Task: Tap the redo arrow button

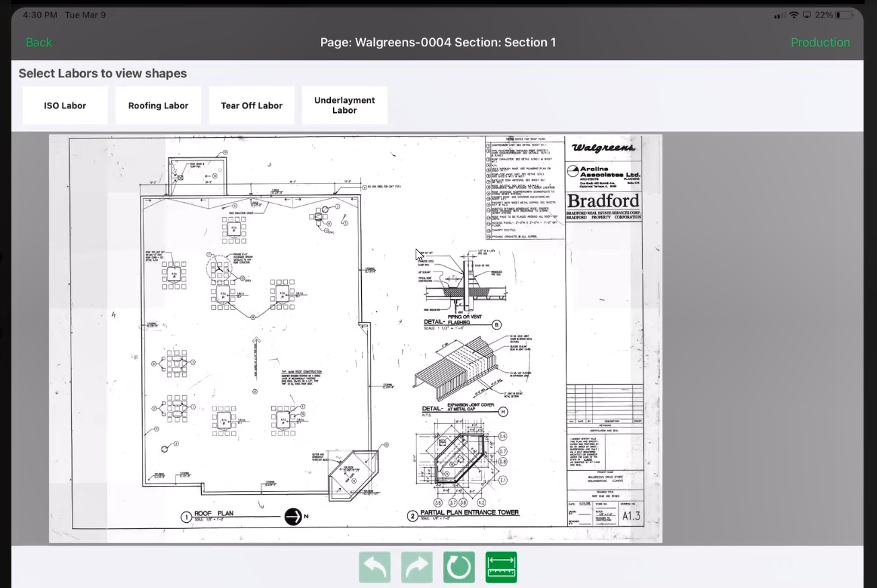Action: [x=417, y=567]
